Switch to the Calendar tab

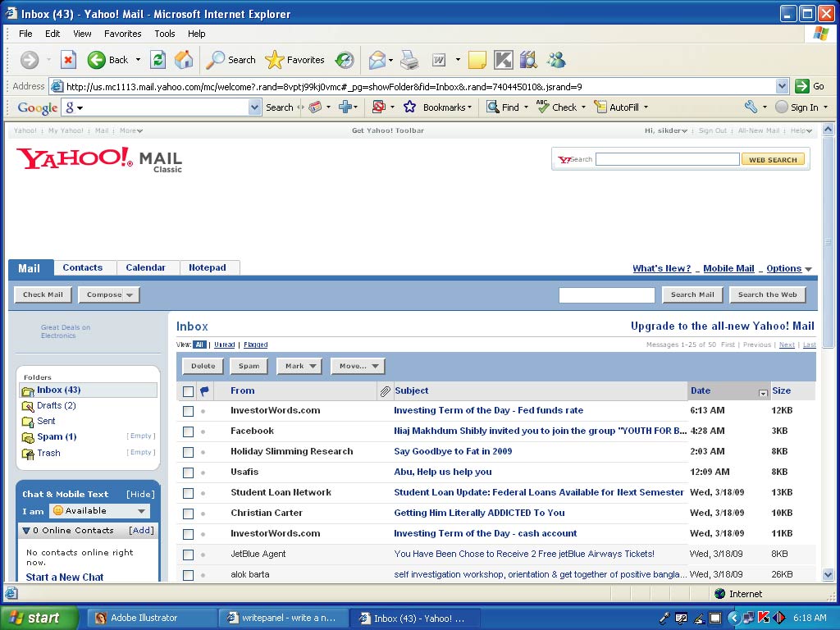(145, 267)
